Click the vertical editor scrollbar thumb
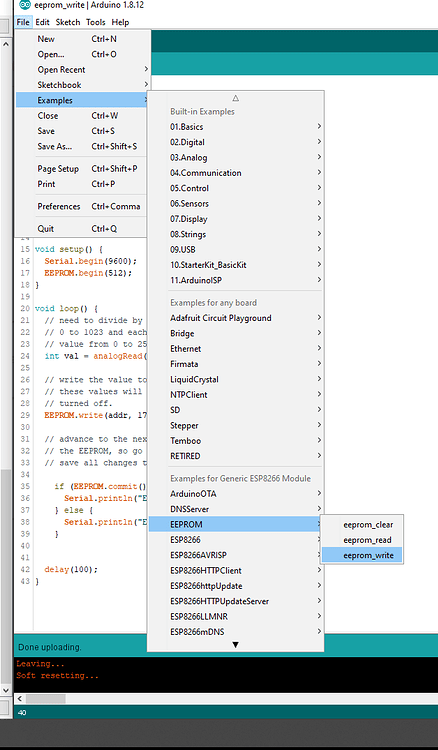The height and width of the screenshot is (750, 438). point(6,576)
